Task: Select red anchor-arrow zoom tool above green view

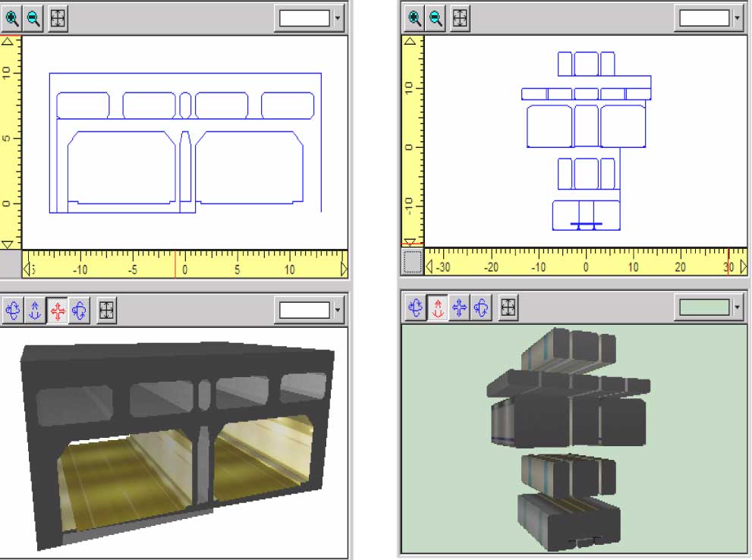Action: tap(437, 307)
